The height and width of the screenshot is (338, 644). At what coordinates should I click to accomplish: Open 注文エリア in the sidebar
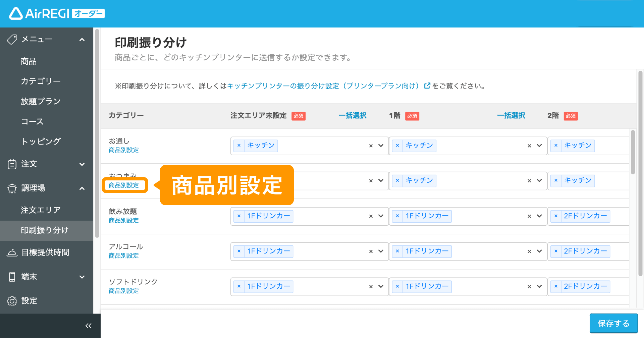click(x=41, y=210)
